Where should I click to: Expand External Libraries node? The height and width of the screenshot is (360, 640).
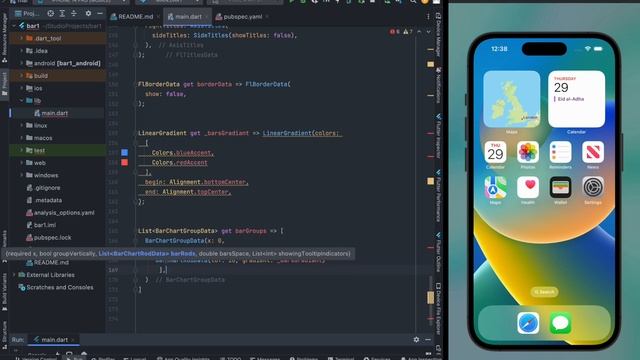14,275
